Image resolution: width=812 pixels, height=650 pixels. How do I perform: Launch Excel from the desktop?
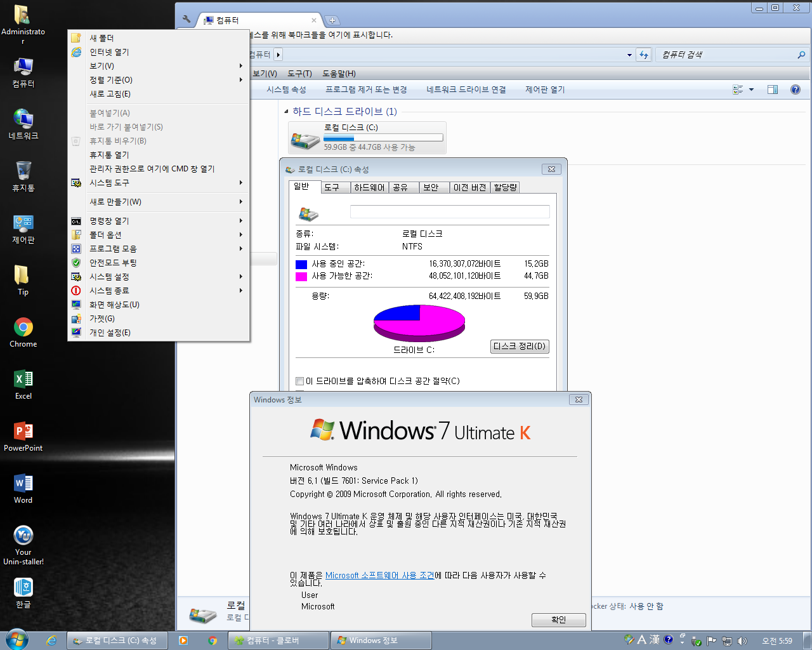23,385
